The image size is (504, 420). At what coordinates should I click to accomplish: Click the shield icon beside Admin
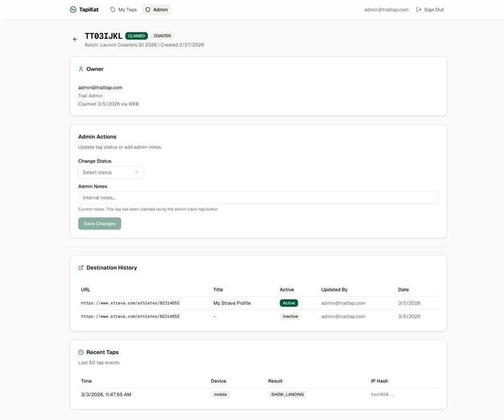[x=148, y=9]
